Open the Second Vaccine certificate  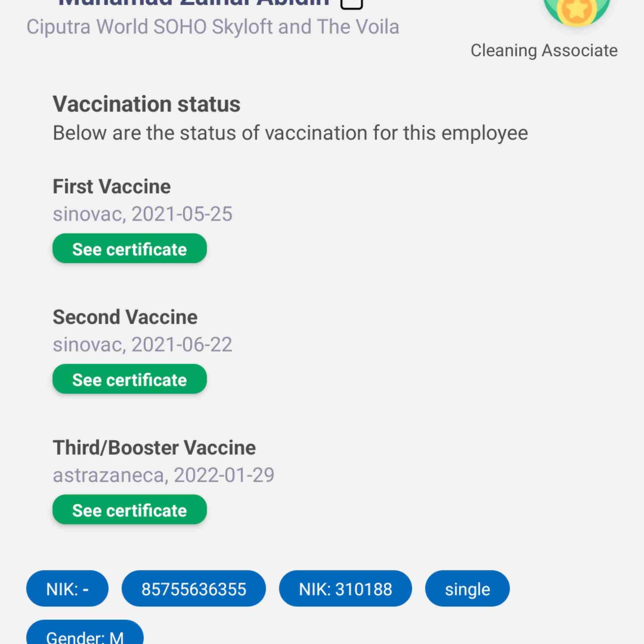pyautogui.click(x=129, y=379)
